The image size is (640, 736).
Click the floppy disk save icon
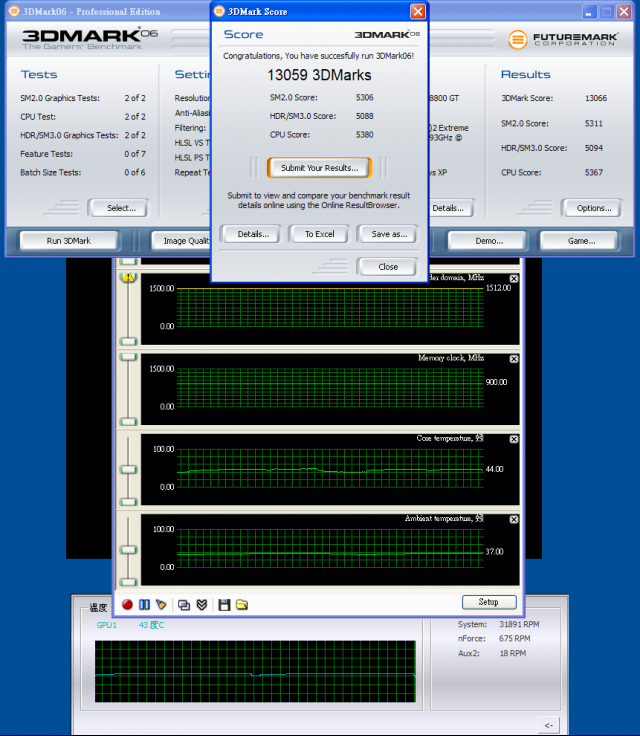coord(224,605)
